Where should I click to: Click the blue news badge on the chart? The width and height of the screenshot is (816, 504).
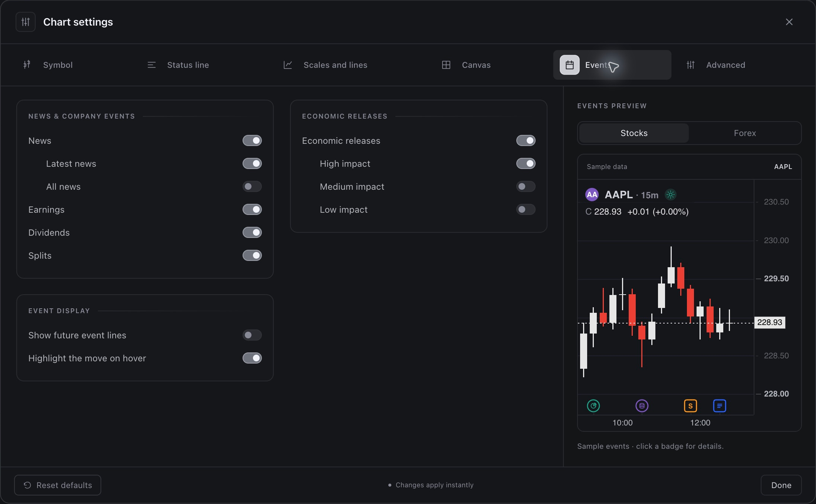[720, 406]
